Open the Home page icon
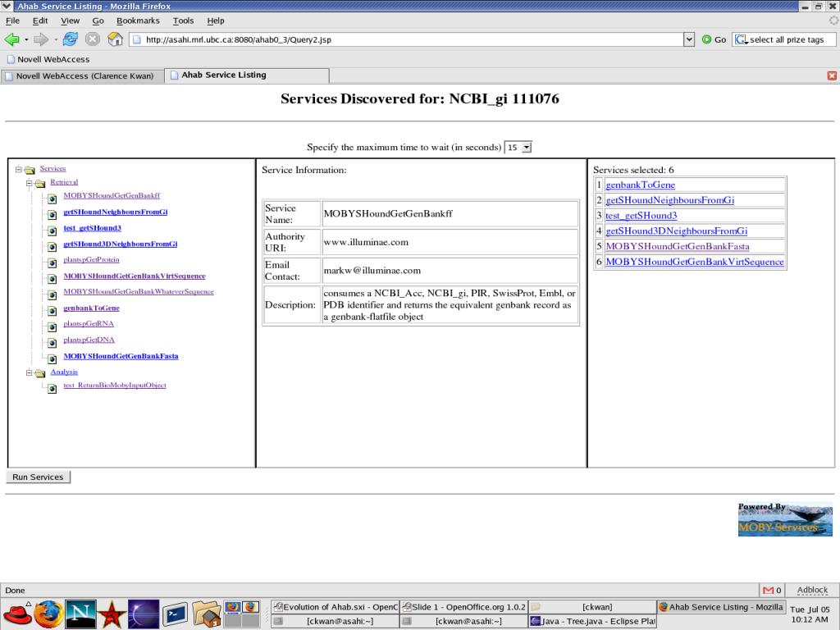 [115, 39]
